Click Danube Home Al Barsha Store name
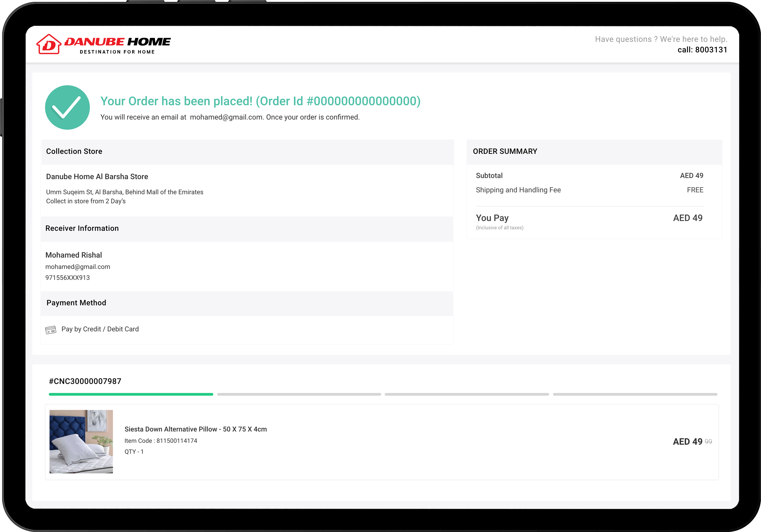The image size is (761, 532). (97, 176)
